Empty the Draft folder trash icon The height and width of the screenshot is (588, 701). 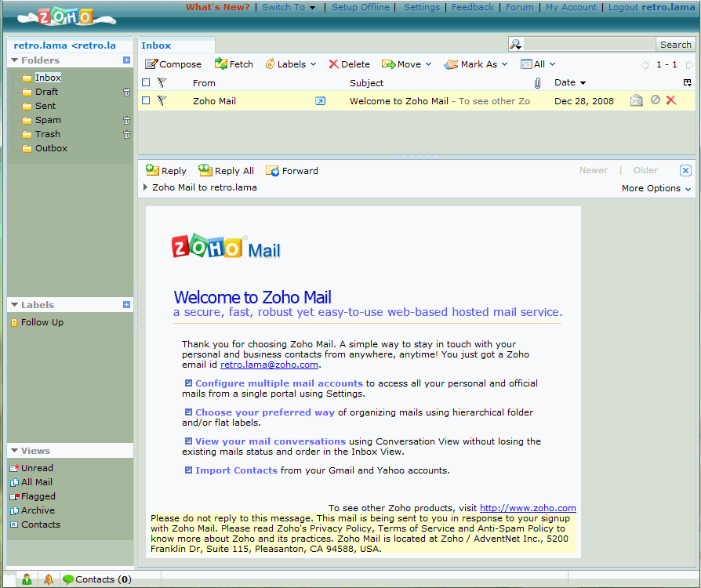click(126, 92)
